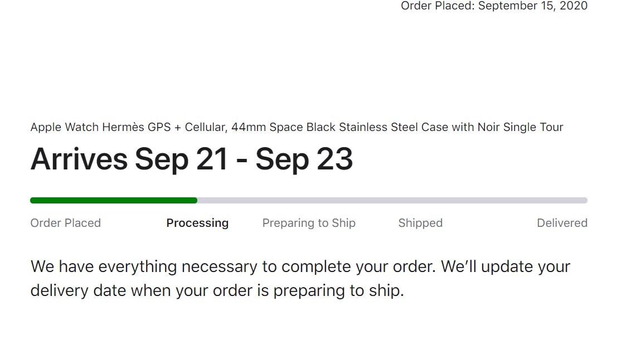Click the green filled part of progress bar
Viewport: 631px width, 364px height.
pos(114,201)
